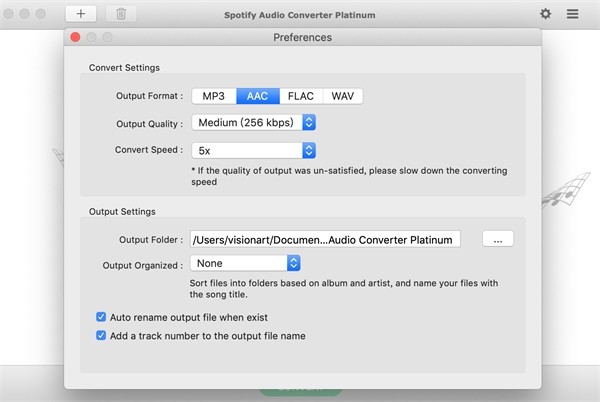Image resolution: width=600 pixels, height=402 pixels.
Task: Click the converting speed quality note text
Action: (349, 176)
